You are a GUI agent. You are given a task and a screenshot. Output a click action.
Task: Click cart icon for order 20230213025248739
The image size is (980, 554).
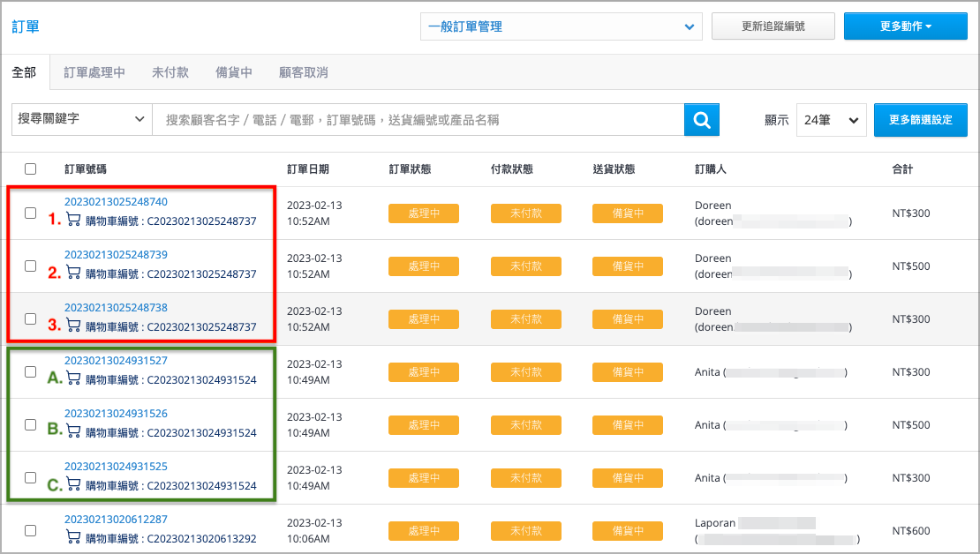(74, 273)
